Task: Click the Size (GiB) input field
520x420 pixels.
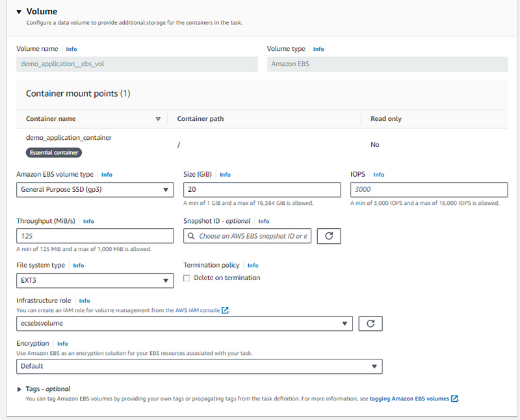Action: 262,189
